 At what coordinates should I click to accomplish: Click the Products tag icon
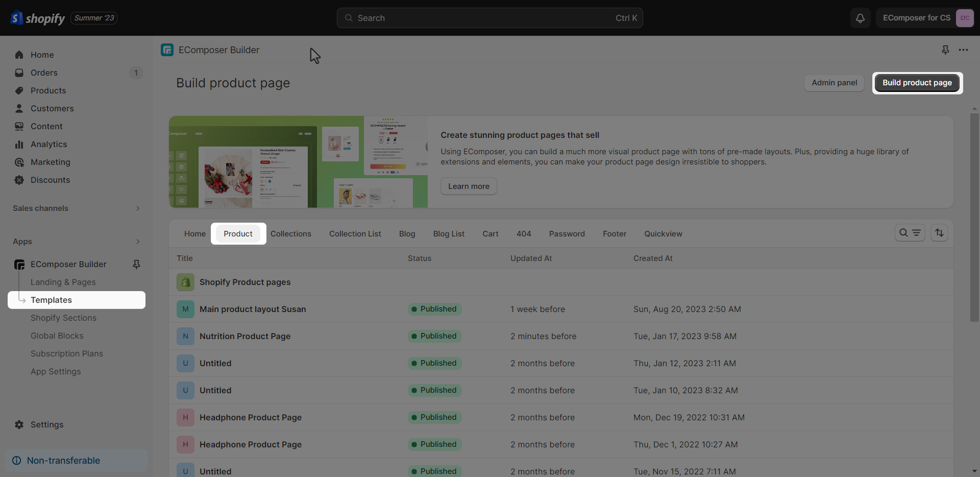(19, 90)
